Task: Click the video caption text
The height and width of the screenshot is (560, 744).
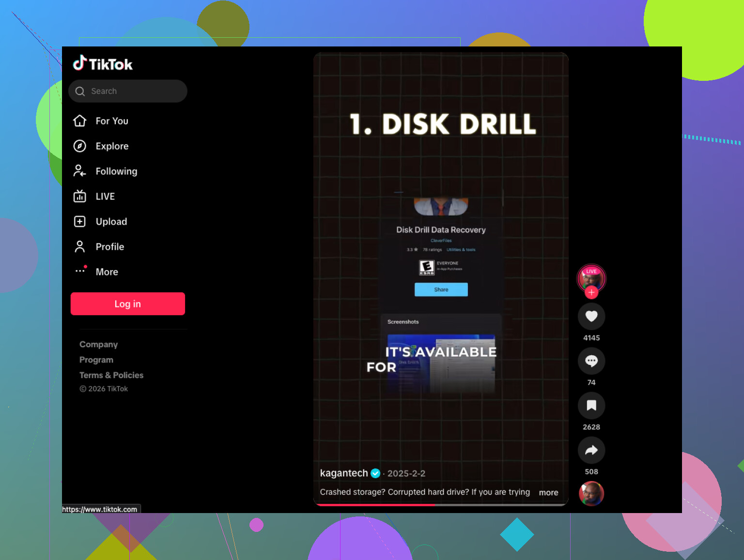Action: point(425,492)
